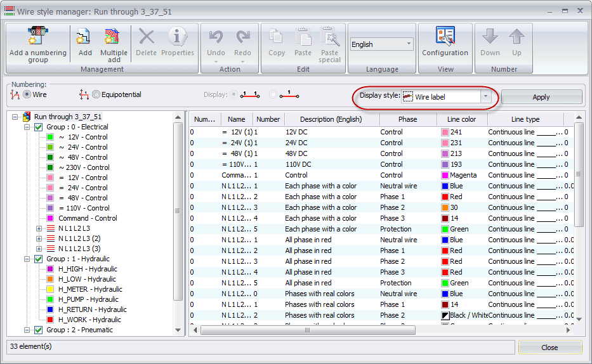The width and height of the screenshot is (592, 364).
Task: Click the table vertical scroll up arrow
Action: pos(579,117)
